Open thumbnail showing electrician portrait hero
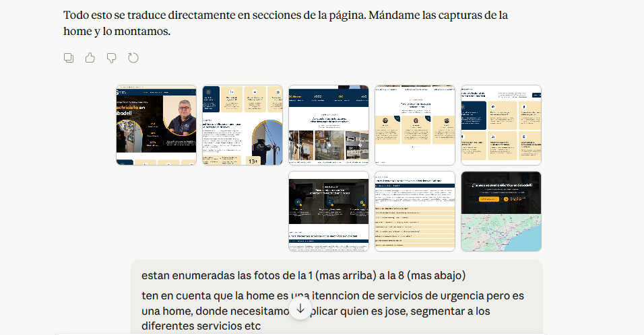 click(156, 125)
